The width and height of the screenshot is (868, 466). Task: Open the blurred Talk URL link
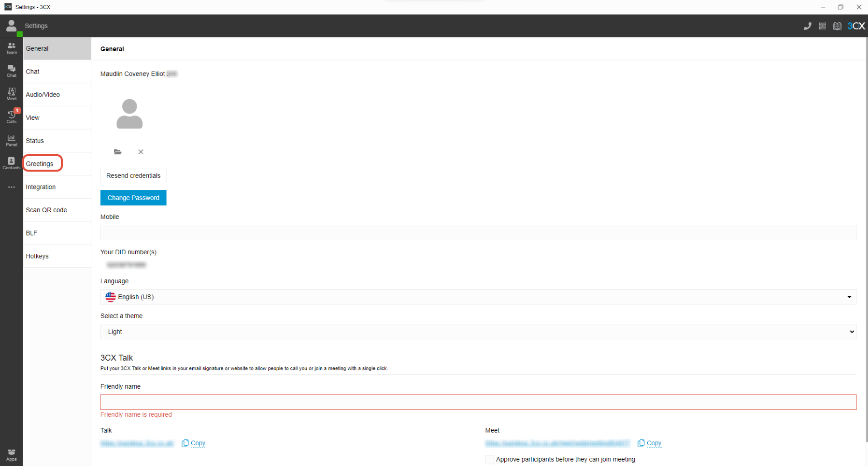click(137, 443)
